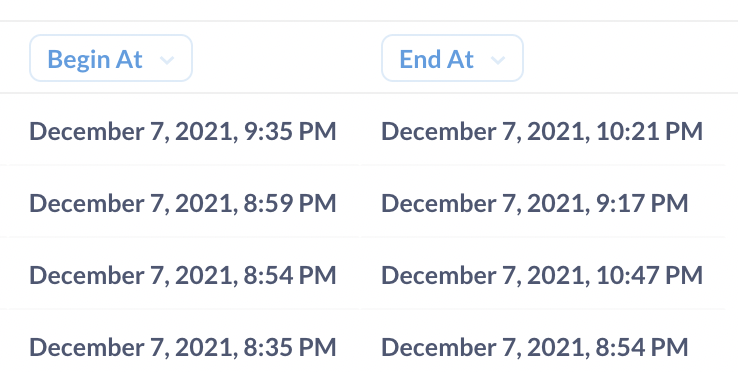Select the End At cell showing 10:47 PM
738x372 pixels.
542,274
